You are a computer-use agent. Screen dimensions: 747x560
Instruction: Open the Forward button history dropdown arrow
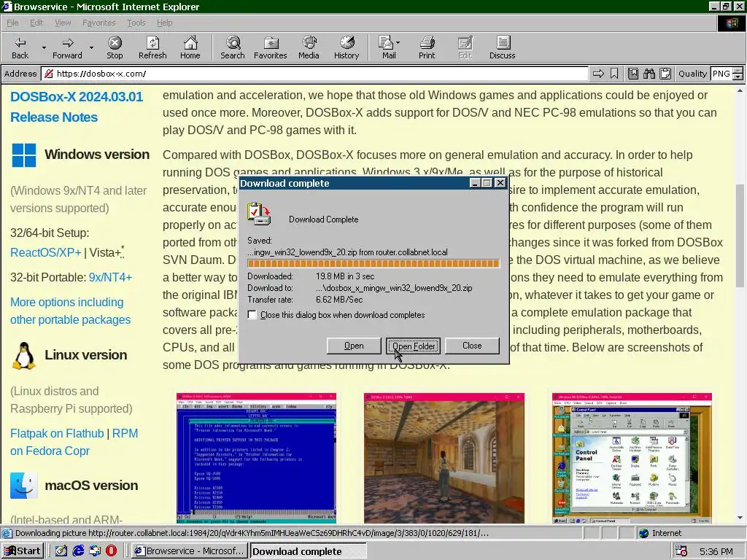pyautogui.click(x=91, y=47)
